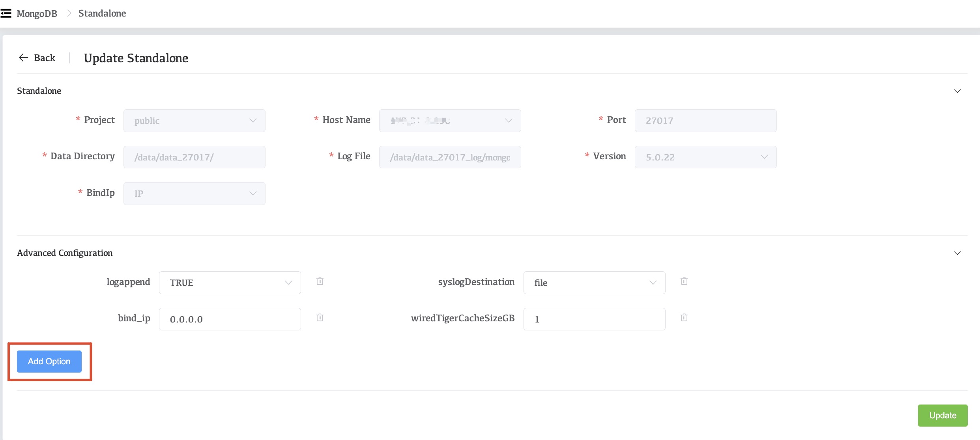This screenshot has height=440, width=980.
Task: Click the Port field showing 27017
Action: point(706,121)
